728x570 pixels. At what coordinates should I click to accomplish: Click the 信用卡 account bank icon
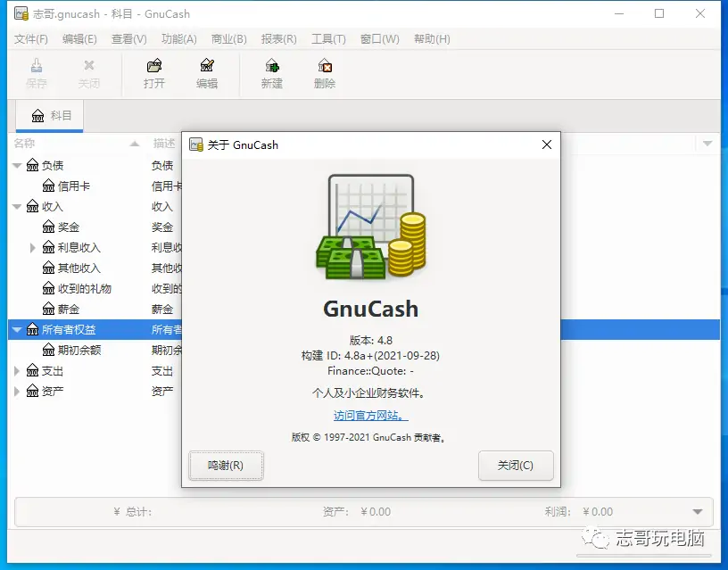[49, 186]
